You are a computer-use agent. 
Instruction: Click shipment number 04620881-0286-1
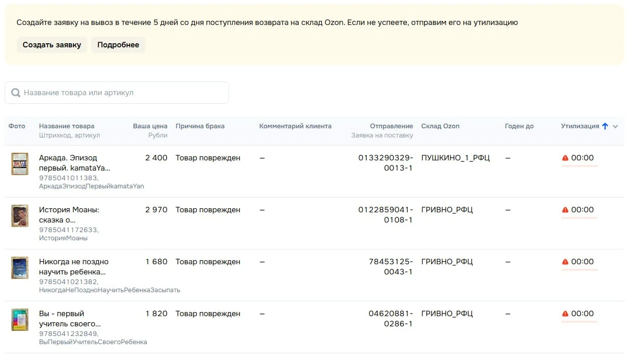tap(391, 319)
